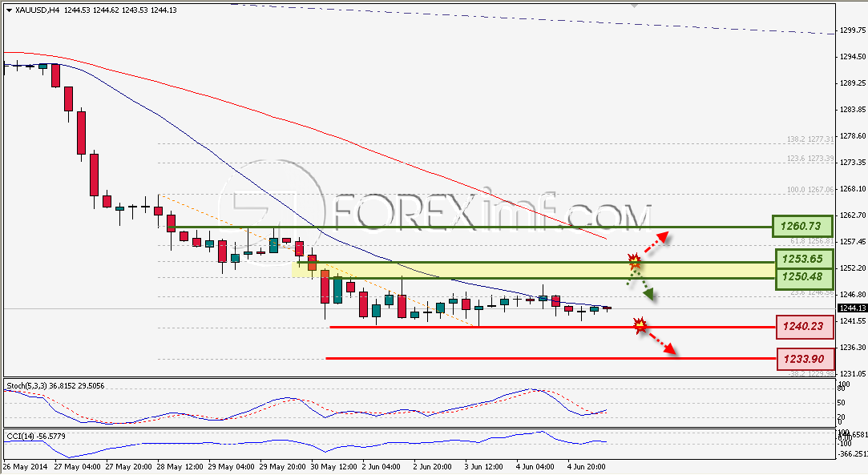Click the price axis value 1241.55
The height and width of the screenshot is (475, 868).
coord(853,320)
